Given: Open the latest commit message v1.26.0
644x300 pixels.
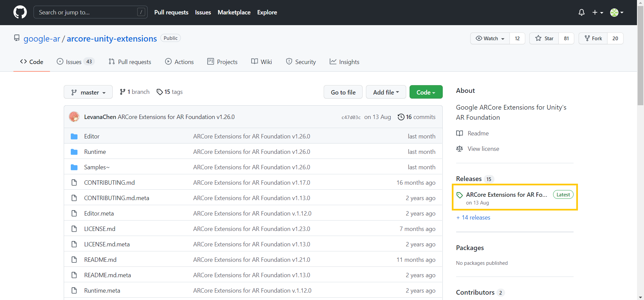Looking at the screenshot, I should pyautogui.click(x=176, y=117).
